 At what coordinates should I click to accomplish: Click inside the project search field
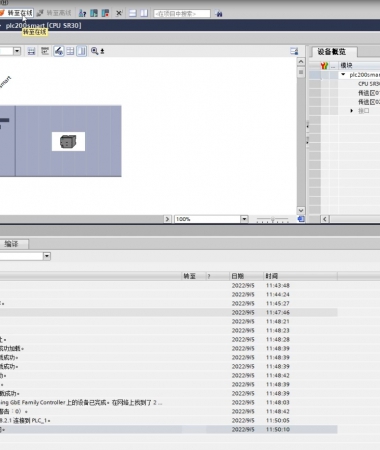pyautogui.click(x=182, y=14)
